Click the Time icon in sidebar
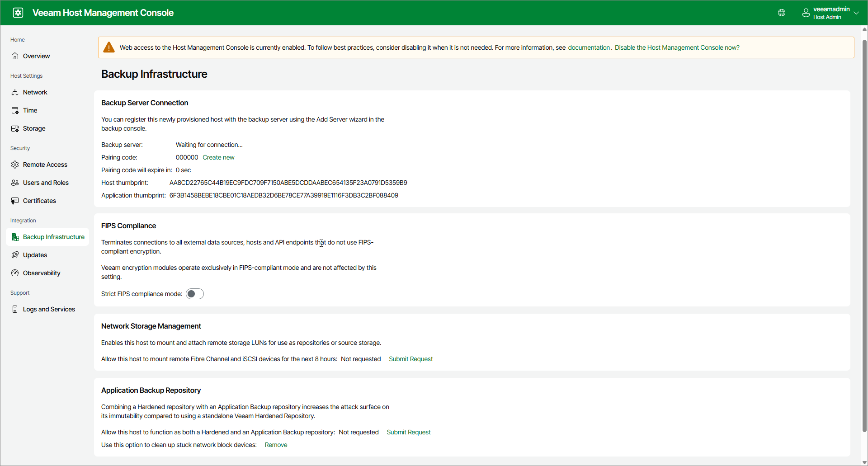Image resolution: width=868 pixels, height=466 pixels. (x=15, y=110)
